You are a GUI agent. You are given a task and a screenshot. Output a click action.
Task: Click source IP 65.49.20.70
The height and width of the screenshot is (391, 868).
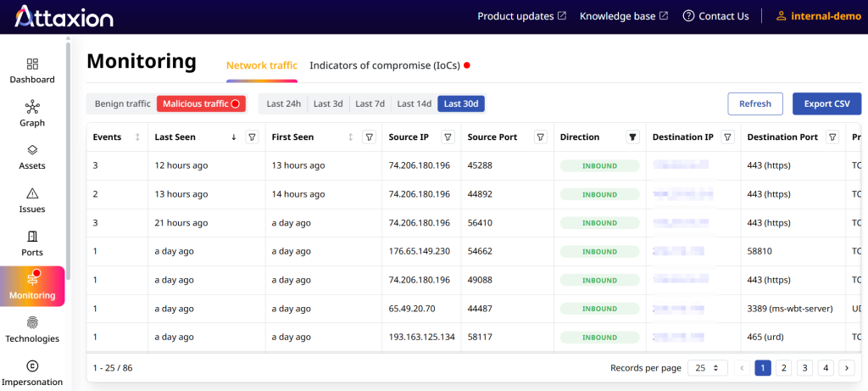pos(411,309)
